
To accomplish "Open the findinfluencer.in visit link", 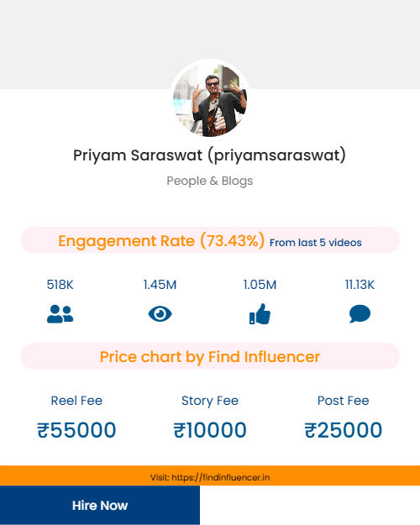I will 210,477.
